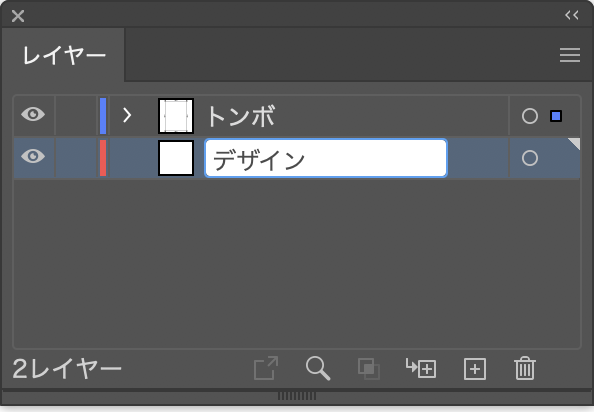Open the Layers panel hamburger menu
The image size is (594, 412).
(x=570, y=55)
